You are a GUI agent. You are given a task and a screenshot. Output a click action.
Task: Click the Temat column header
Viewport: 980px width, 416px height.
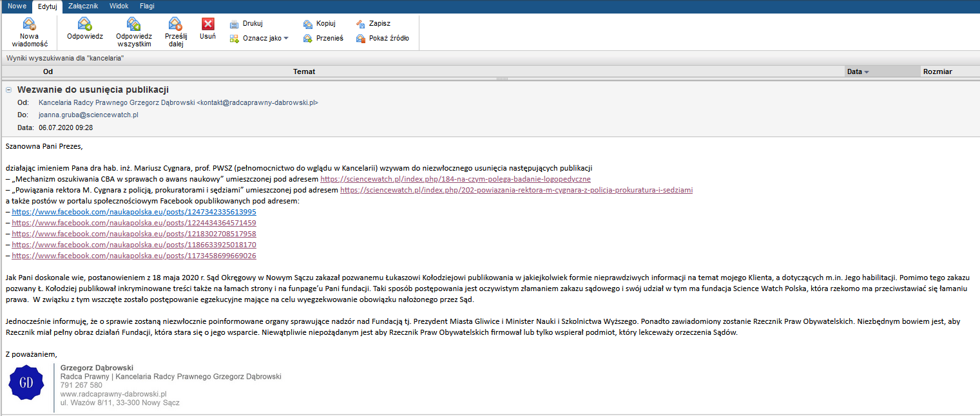(x=304, y=71)
